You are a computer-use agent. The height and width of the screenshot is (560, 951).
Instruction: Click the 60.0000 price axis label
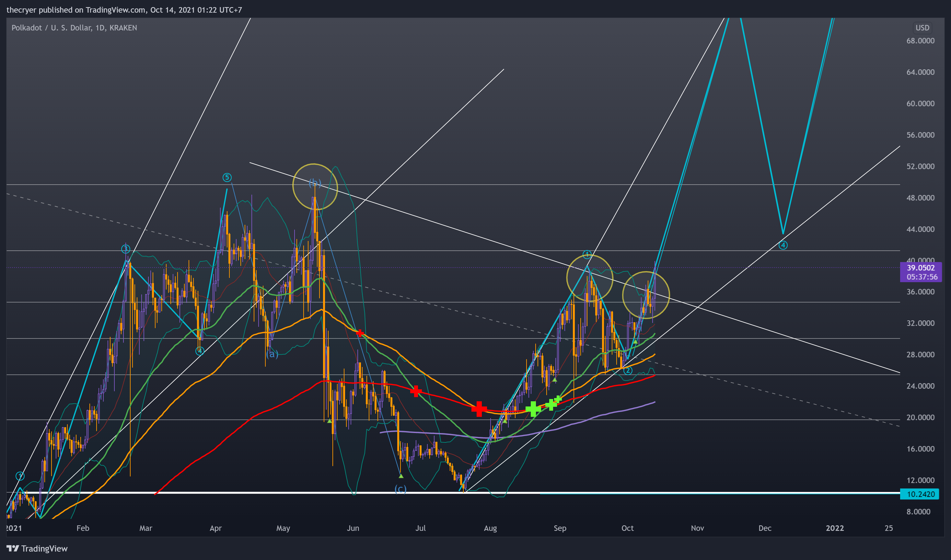tap(920, 103)
